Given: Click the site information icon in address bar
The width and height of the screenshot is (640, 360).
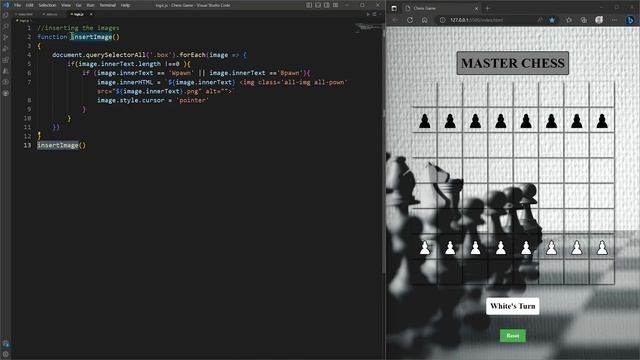Looking at the screenshot, I should point(442,20).
